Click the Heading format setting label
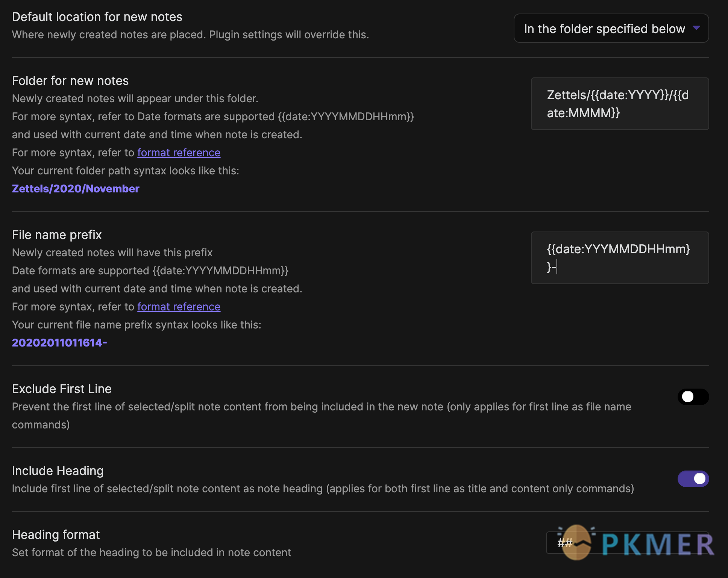Viewport: 728px width, 578px height. (56, 535)
